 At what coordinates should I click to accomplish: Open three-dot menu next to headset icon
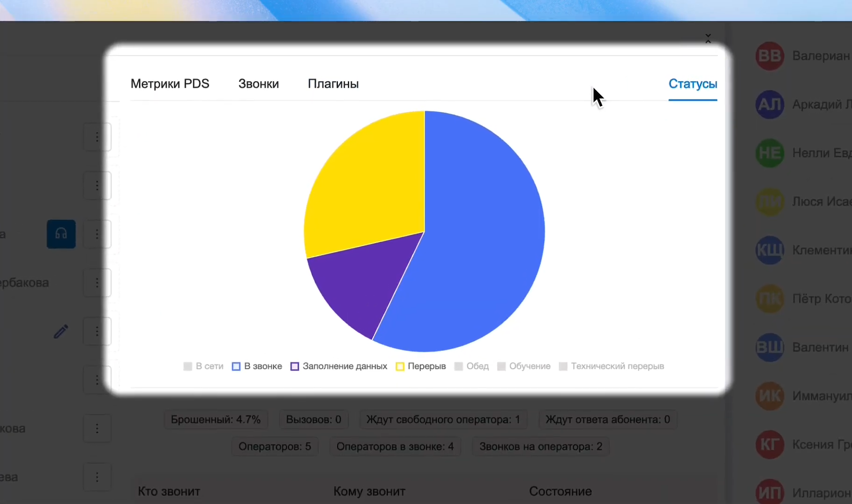pos(97,234)
